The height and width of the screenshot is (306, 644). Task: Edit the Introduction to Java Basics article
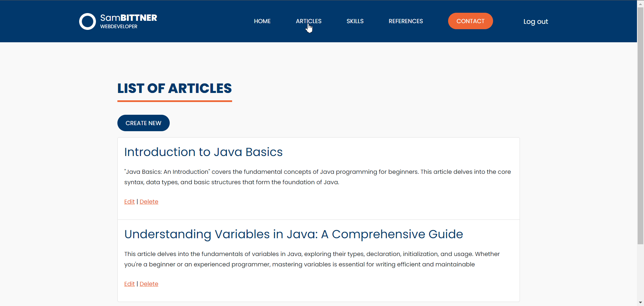[129, 202]
